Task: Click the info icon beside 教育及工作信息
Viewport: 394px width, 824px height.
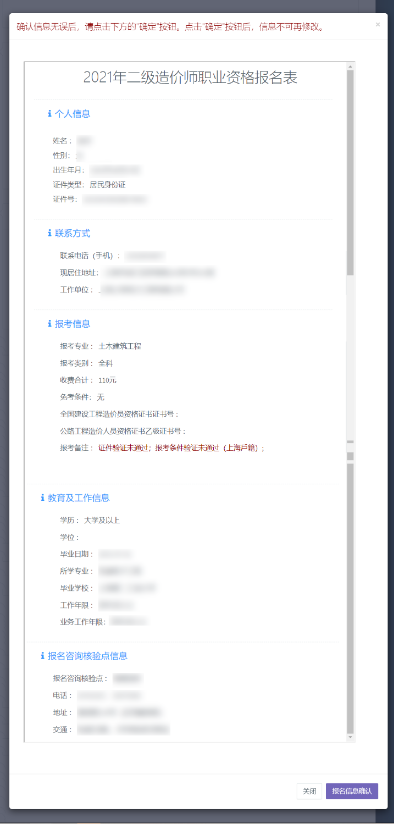Action: pyautogui.click(x=43, y=498)
